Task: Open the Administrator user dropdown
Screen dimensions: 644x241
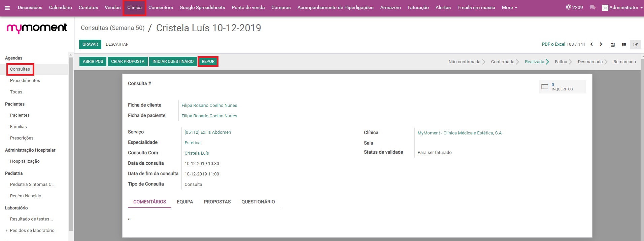Action: (622, 7)
